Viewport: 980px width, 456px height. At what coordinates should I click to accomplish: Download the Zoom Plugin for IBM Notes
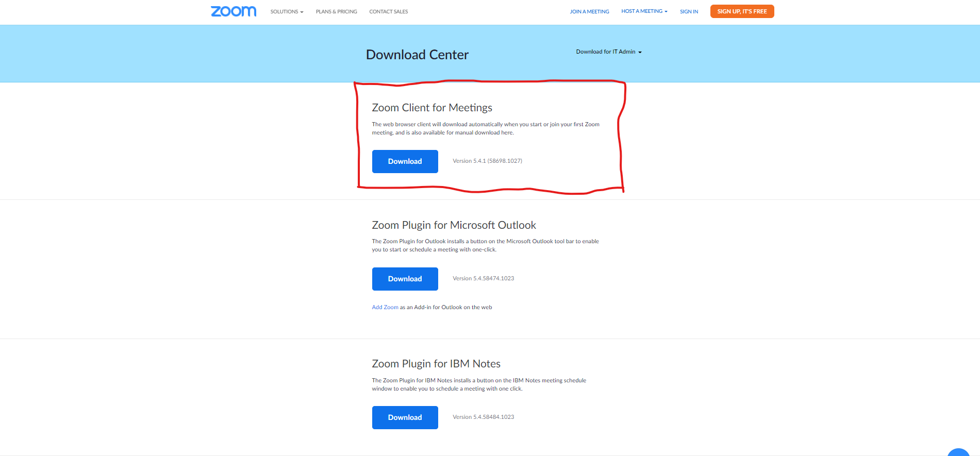(405, 417)
